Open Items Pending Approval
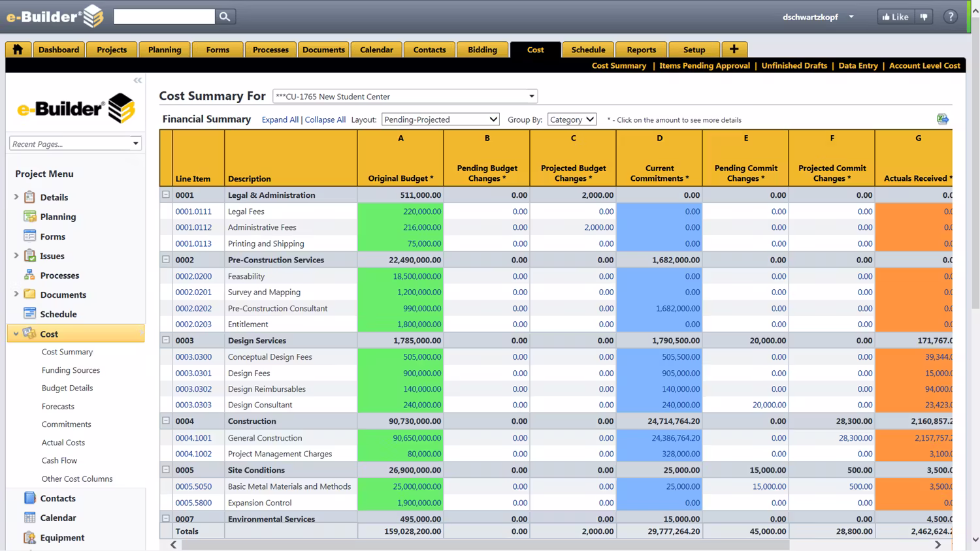The height and width of the screenshot is (551, 980). [704, 65]
